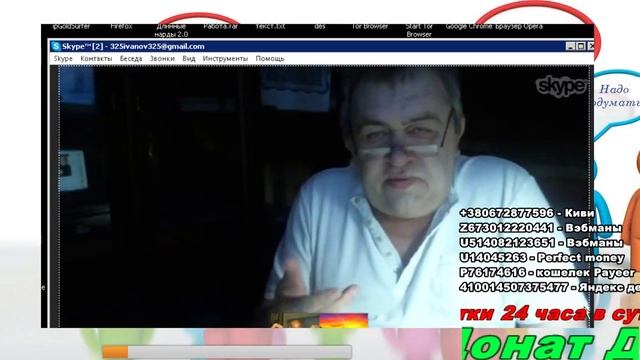Image resolution: width=640 pixels, height=360 pixels.
Task: Maximize the Skype window
Action: [581, 46]
